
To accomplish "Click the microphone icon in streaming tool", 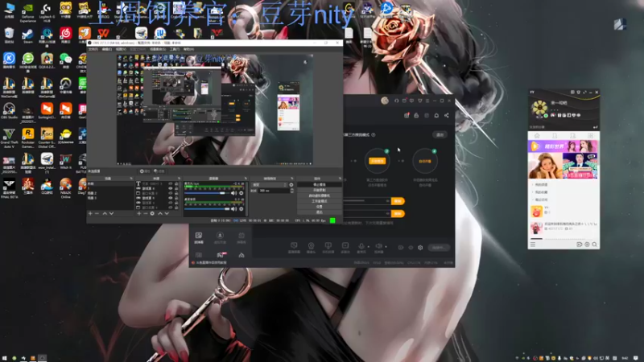I will tap(361, 246).
